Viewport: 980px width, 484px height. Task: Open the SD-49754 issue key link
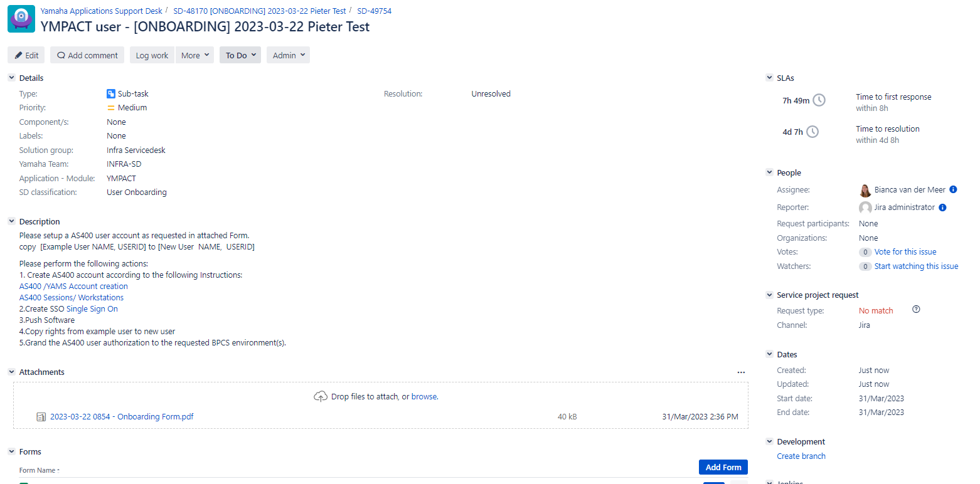click(375, 11)
